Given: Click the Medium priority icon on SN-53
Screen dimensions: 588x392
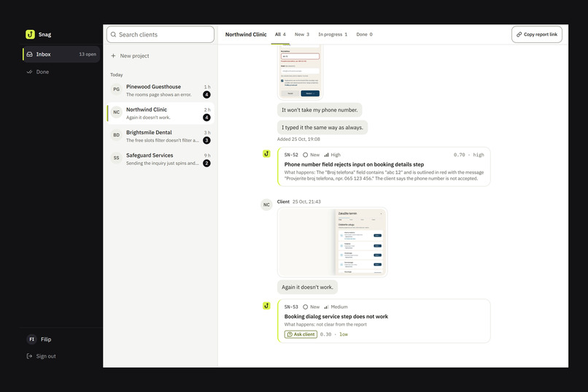Looking at the screenshot, I should [326, 307].
